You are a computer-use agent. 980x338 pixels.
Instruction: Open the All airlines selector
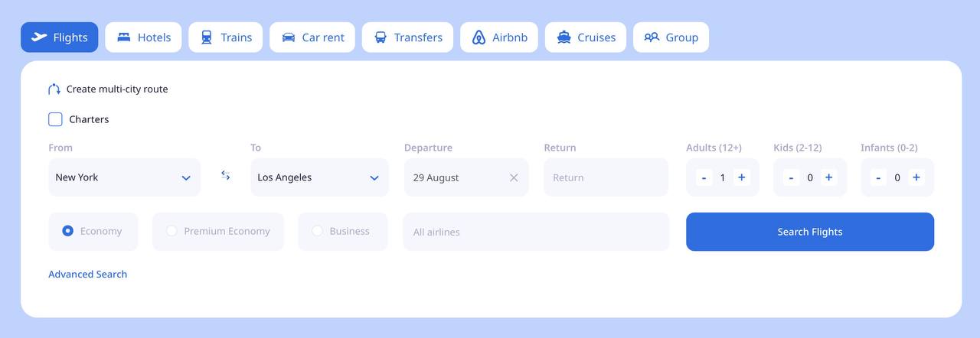[536, 232]
